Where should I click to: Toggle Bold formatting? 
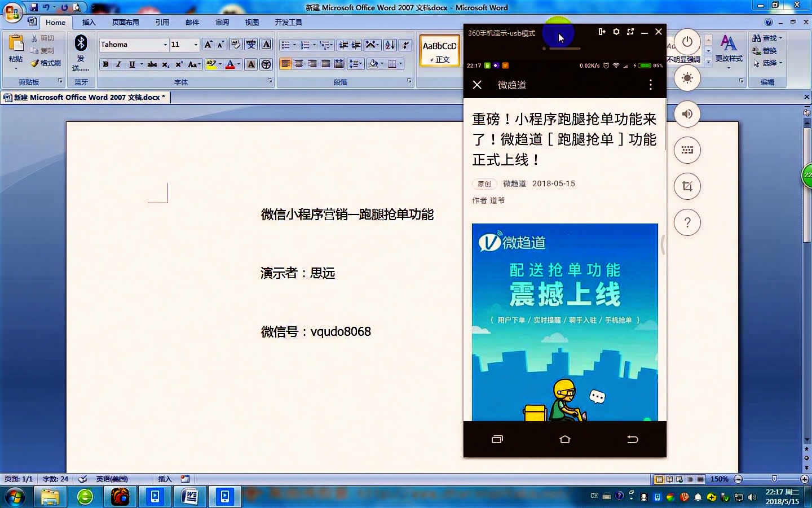coord(105,64)
